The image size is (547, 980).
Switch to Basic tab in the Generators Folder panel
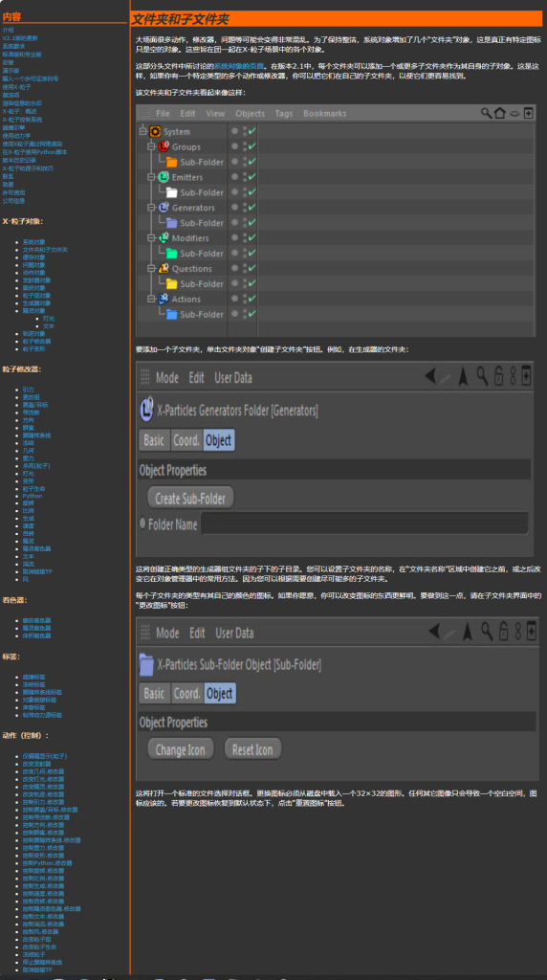click(x=154, y=440)
